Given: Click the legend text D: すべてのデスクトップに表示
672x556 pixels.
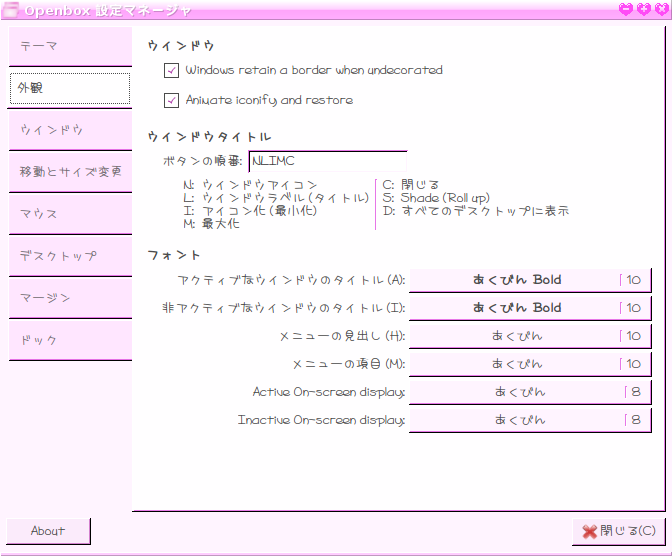Looking at the screenshot, I should 476,210.
